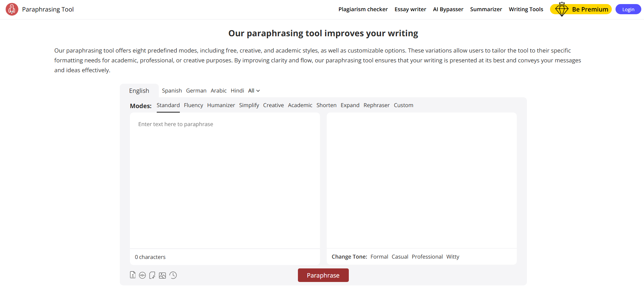Switch tone to Formal

click(x=379, y=257)
